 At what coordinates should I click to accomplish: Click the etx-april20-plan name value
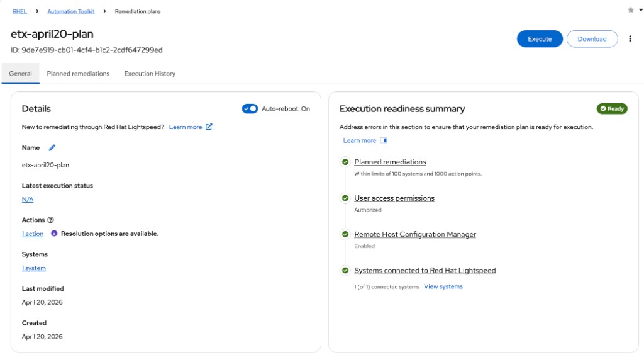(45, 165)
